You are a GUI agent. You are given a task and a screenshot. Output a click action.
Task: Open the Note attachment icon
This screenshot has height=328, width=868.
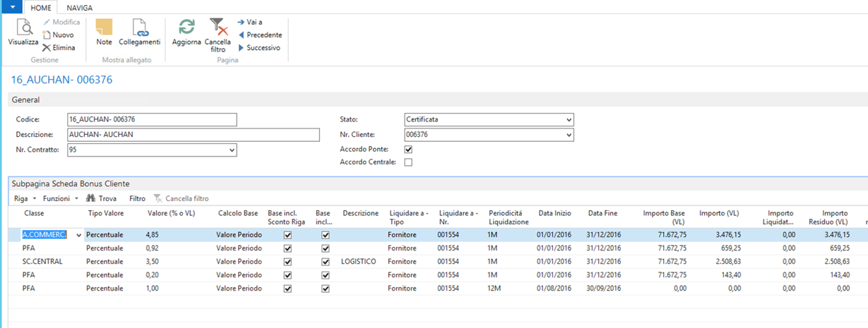click(104, 27)
